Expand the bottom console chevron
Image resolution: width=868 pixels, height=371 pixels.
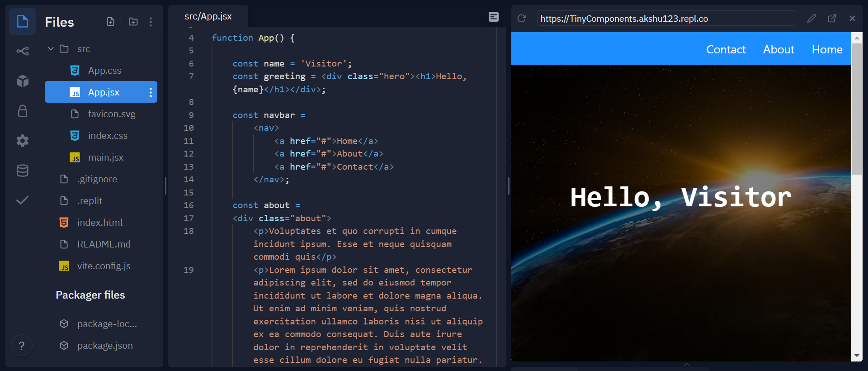click(687, 365)
